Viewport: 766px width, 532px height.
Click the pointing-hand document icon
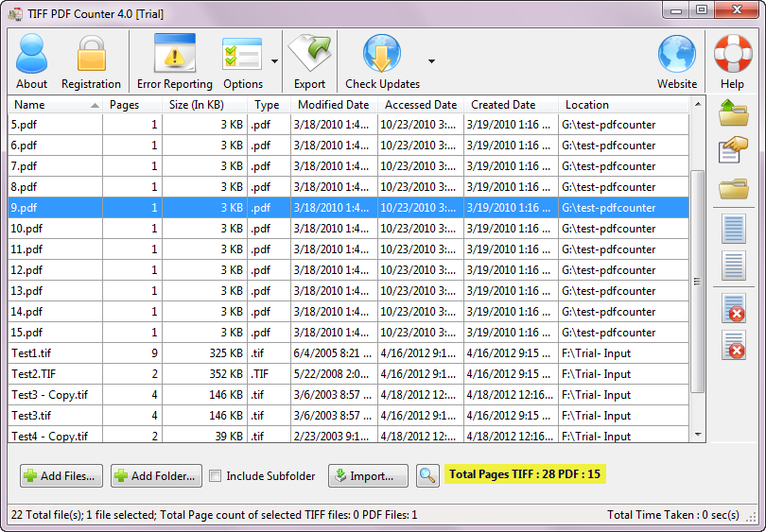click(733, 150)
